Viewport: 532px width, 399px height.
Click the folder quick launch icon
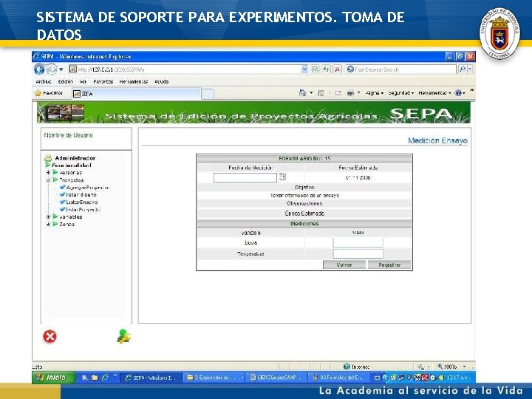95,378
